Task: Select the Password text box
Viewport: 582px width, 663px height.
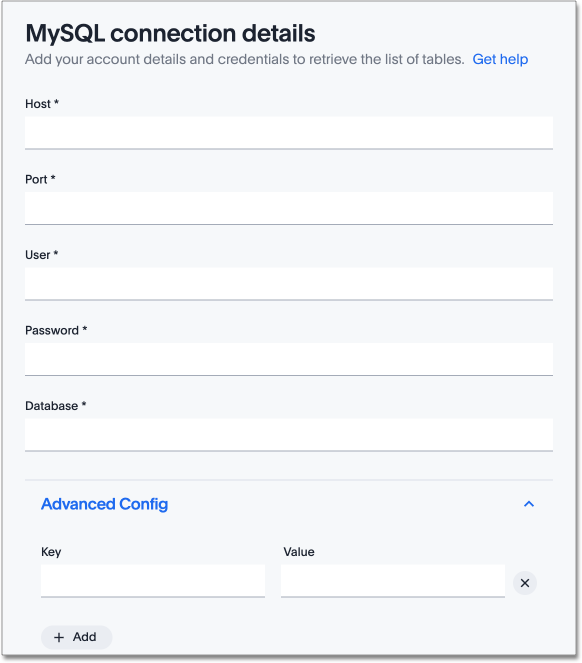Action: point(289,359)
